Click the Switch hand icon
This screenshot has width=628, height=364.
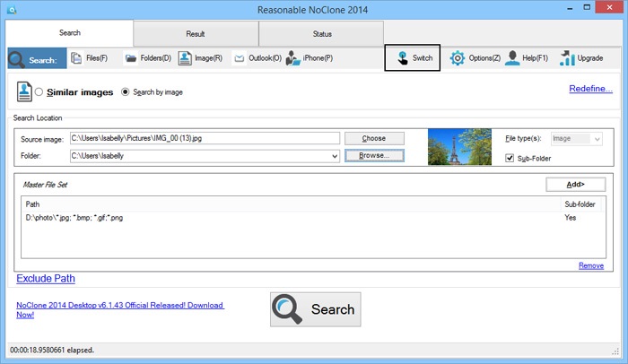pyautogui.click(x=403, y=58)
